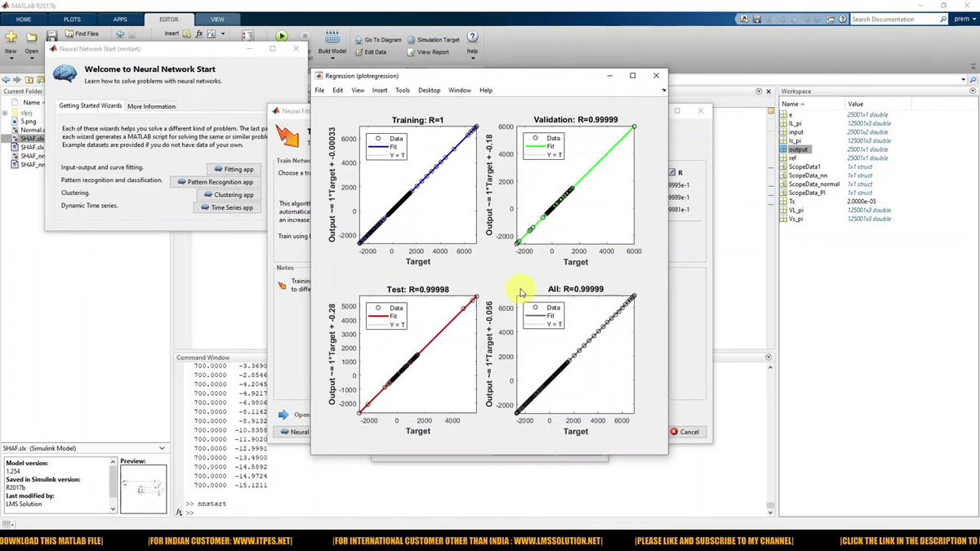Click the blue arrow icon near Open
The width and height of the screenshot is (980, 551).
(283, 415)
